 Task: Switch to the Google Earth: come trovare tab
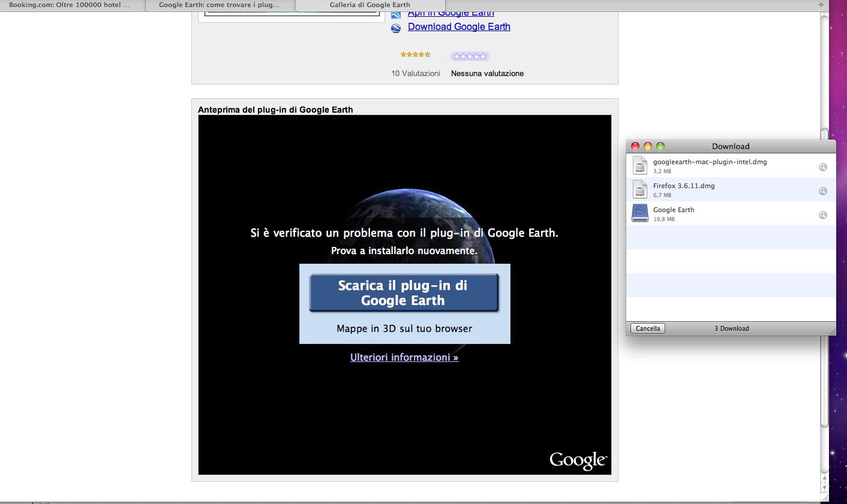(x=219, y=5)
